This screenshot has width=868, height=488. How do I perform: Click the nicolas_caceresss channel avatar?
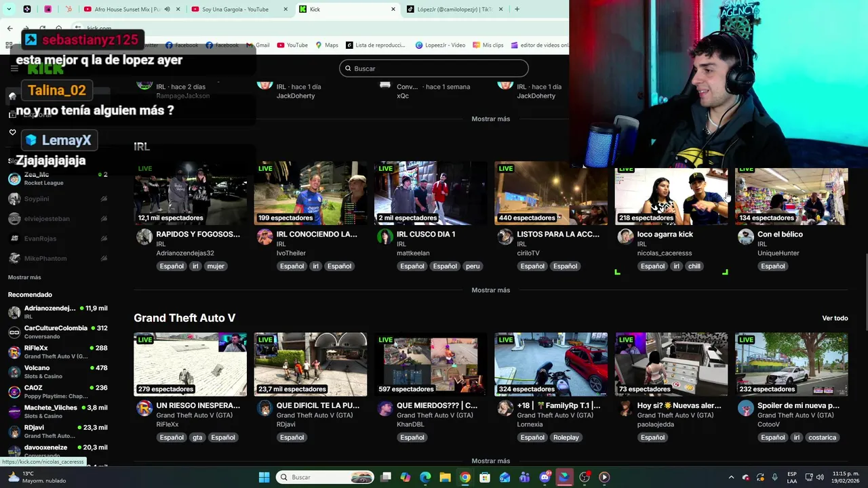tap(625, 237)
